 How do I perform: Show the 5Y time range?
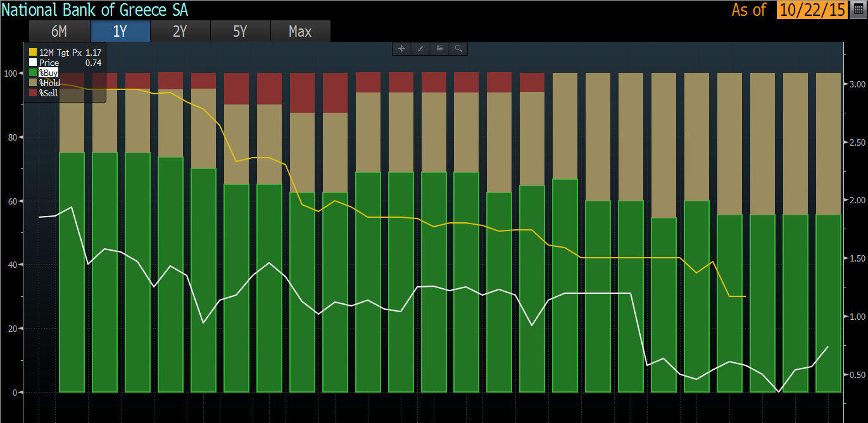tap(240, 31)
